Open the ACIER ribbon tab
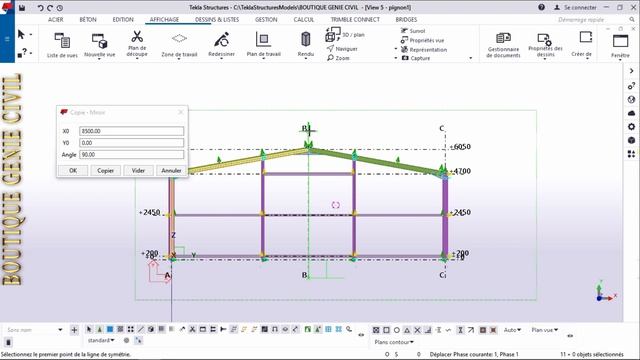 (x=56, y=20)
